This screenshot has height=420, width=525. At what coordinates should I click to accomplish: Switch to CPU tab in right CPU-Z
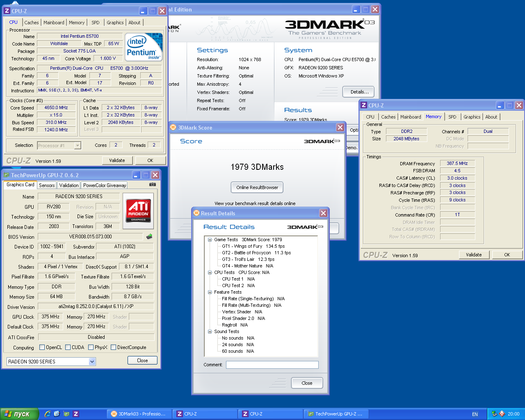click(x=370, y=117)
